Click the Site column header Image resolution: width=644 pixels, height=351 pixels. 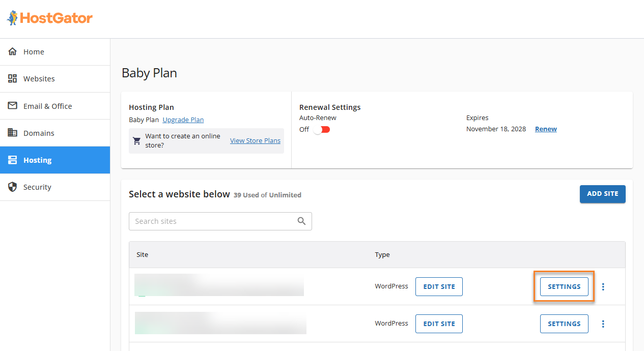pos(143,254)
